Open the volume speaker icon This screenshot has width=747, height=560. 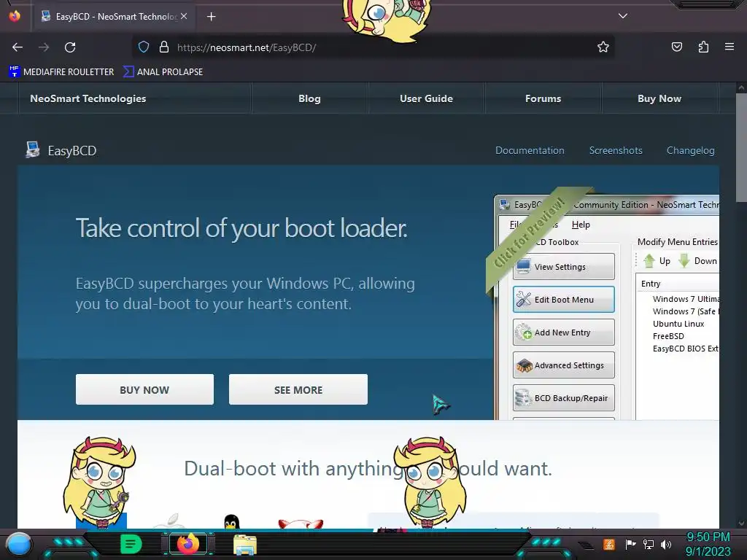666,544
